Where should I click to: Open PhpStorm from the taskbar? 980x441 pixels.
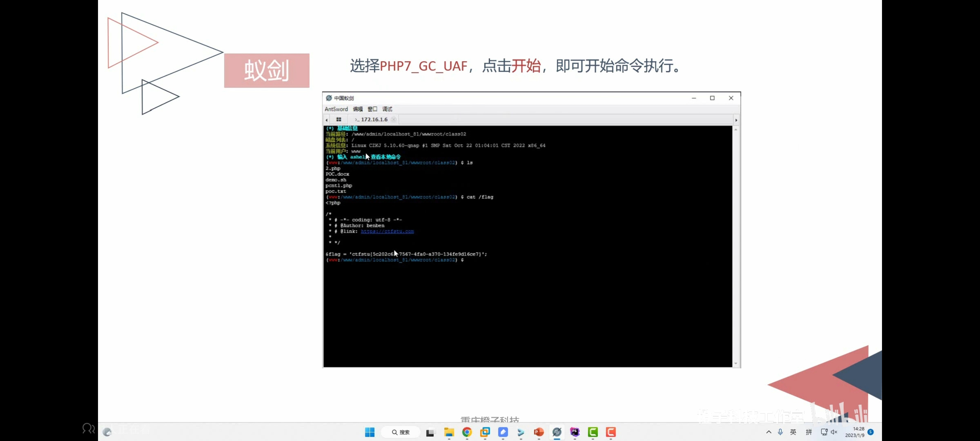[x=575, y=433]
